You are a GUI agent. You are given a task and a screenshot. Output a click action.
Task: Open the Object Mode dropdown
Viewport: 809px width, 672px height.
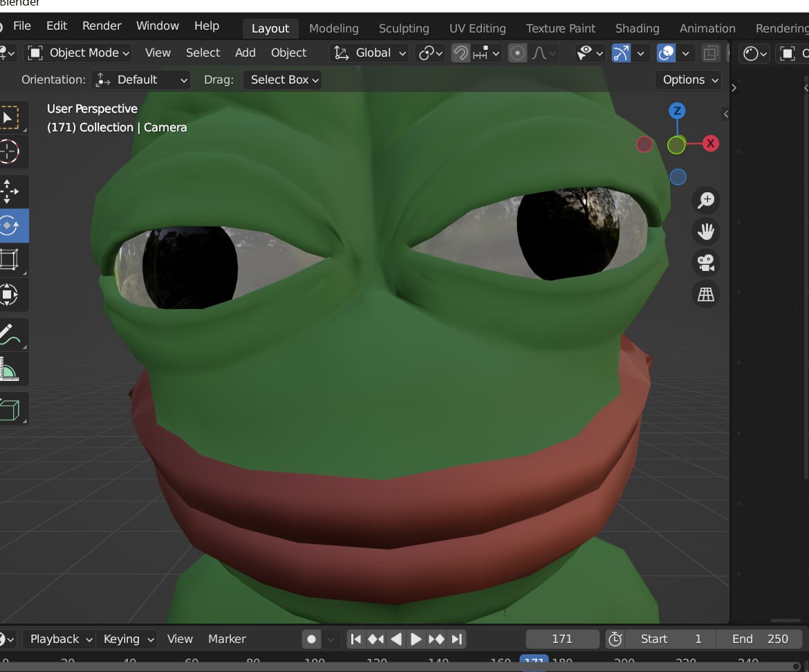click(79, 53)
